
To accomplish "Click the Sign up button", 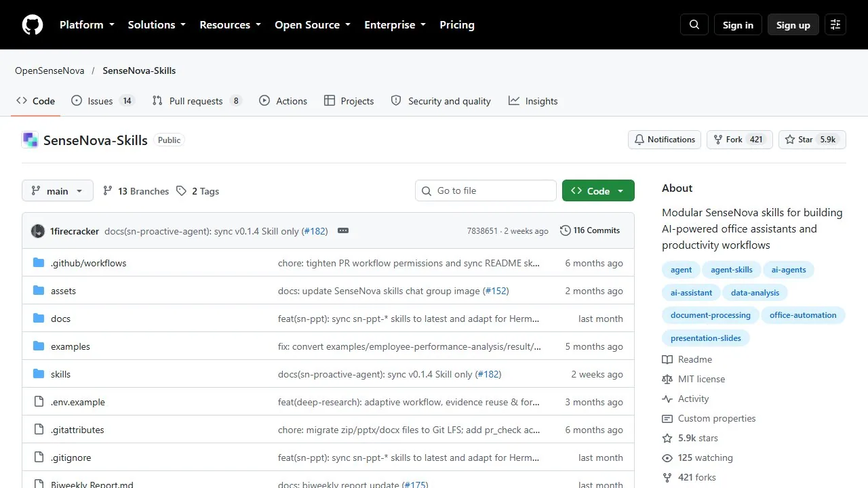I will (x=793, y=25).
